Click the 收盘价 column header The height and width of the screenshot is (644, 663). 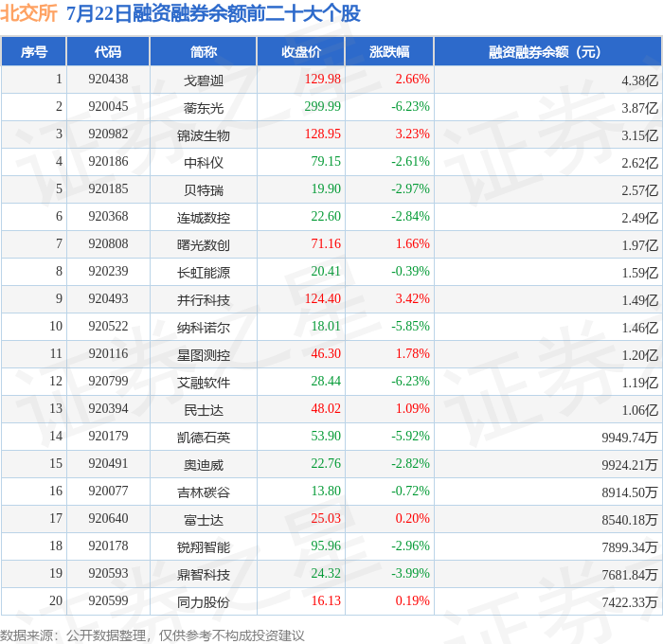[x=301, y=51]
